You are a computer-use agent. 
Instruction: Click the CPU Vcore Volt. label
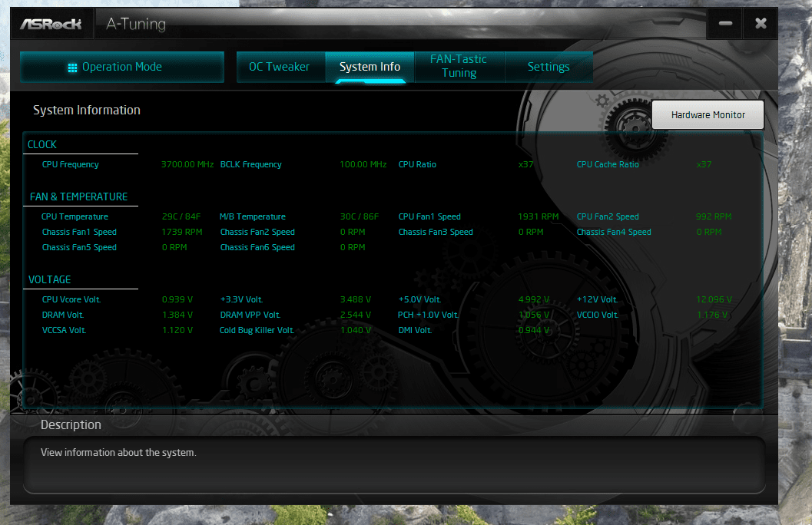click(71, 300)
